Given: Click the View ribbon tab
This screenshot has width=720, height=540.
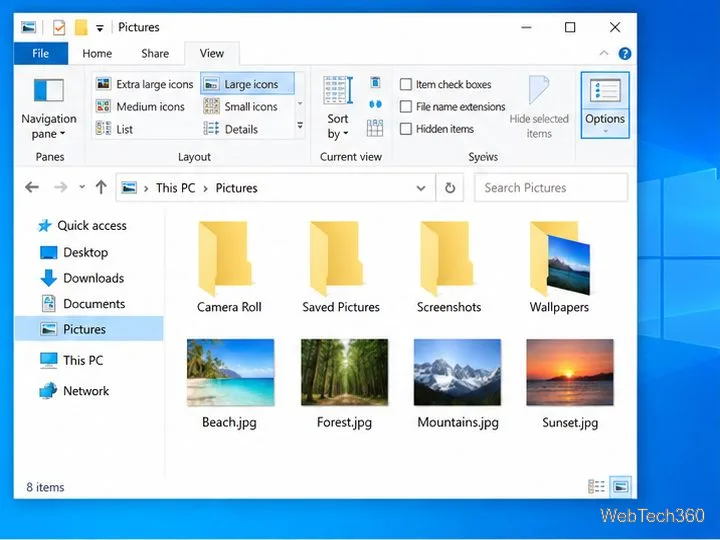Looking at the screenshot, I should point(212,54).
